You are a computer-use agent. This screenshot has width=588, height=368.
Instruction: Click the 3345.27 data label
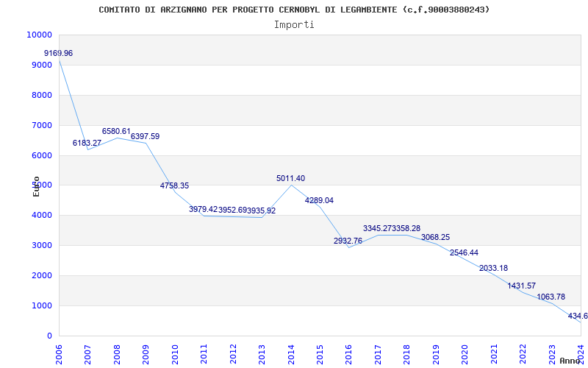[x=377, y=229]
